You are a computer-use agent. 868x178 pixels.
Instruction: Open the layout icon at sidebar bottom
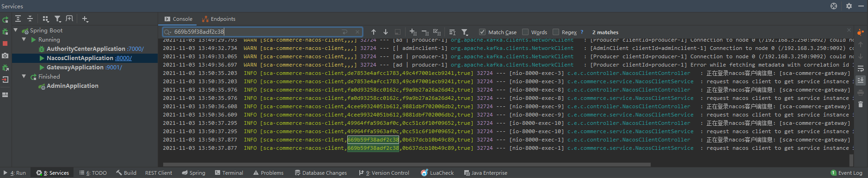point(5,95)
